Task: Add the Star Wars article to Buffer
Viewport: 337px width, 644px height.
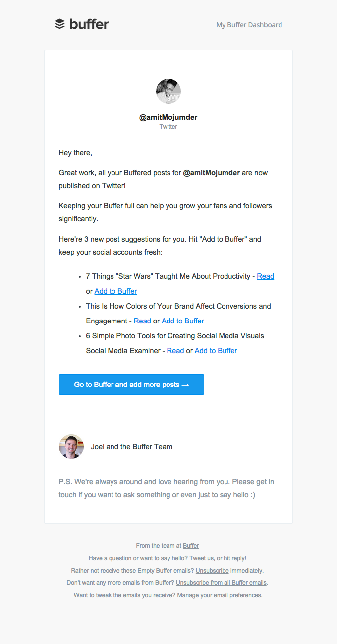Action: tap(115, 291)
